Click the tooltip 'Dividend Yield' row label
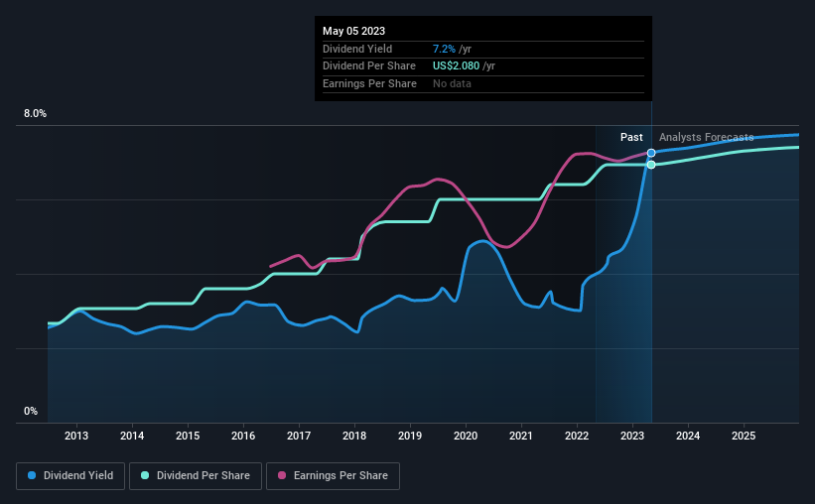 [357, 49]
